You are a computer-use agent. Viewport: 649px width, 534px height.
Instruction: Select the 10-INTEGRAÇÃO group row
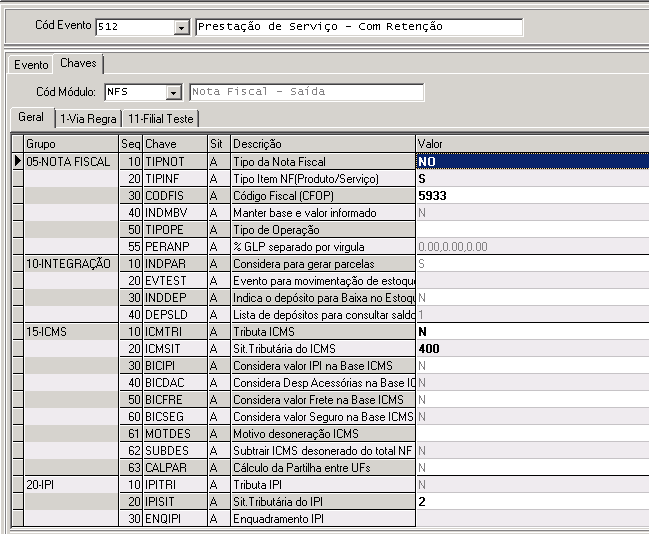click(x=69, y=263)
